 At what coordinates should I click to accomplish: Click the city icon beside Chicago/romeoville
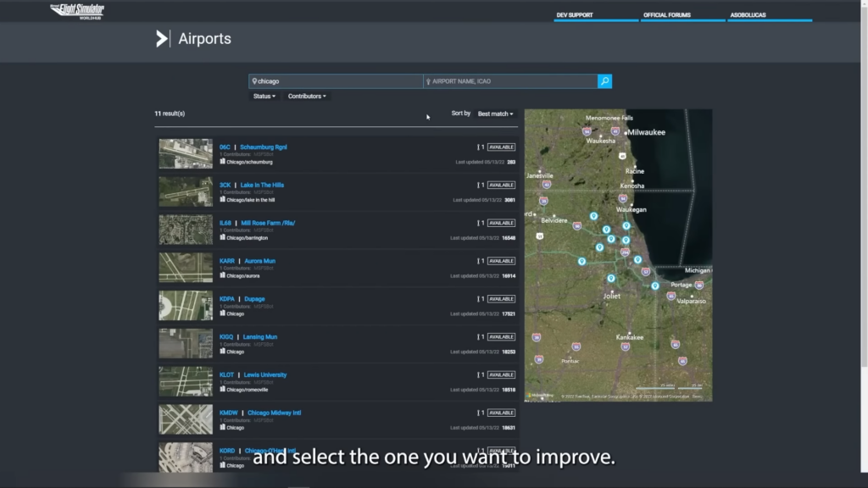point(223,389)
